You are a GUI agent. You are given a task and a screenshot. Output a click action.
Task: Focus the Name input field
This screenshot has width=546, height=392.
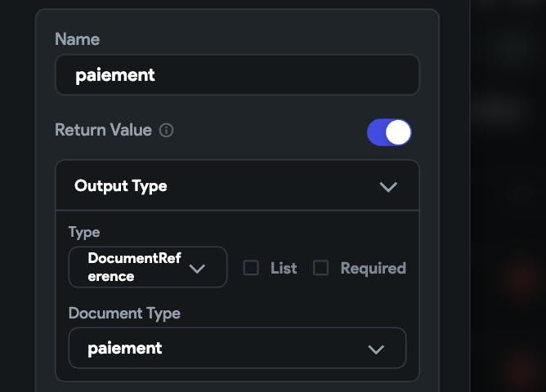[238, 75]
